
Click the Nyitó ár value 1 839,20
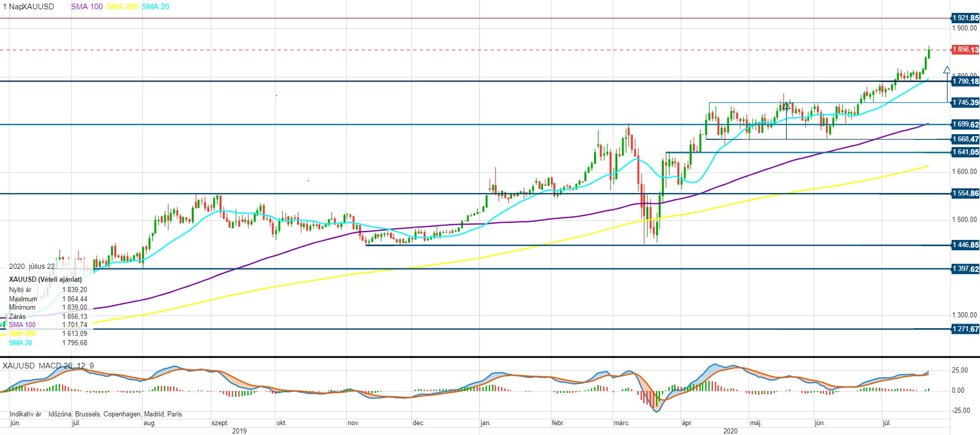[x=74, y=290]
